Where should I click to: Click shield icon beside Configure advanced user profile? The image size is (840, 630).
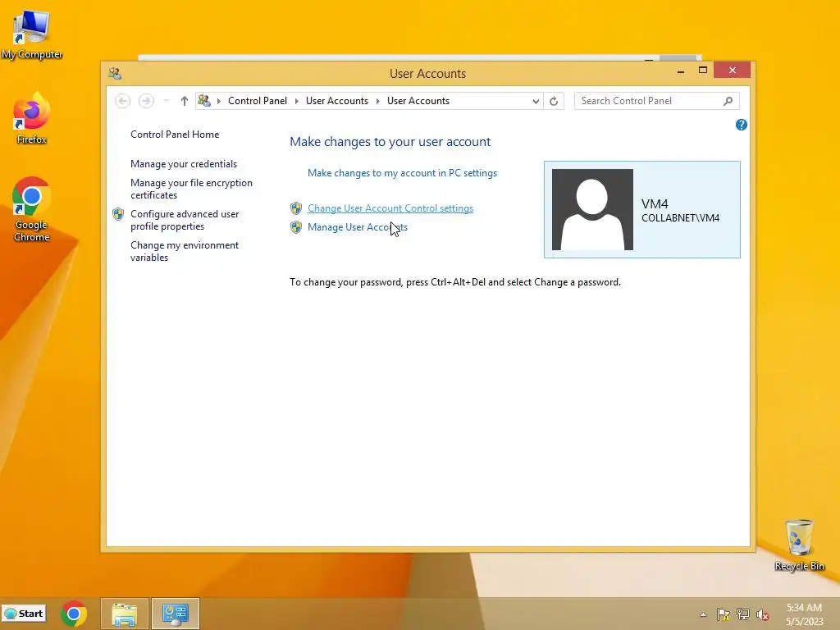point(118,214)
